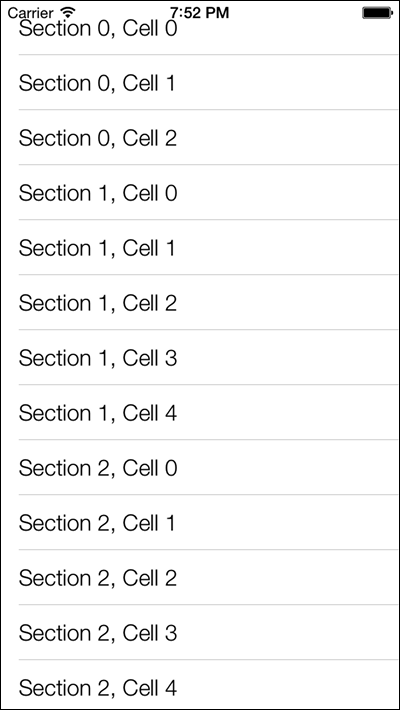Select the Section 1, Cell 1 row

(x=200, y=247)
